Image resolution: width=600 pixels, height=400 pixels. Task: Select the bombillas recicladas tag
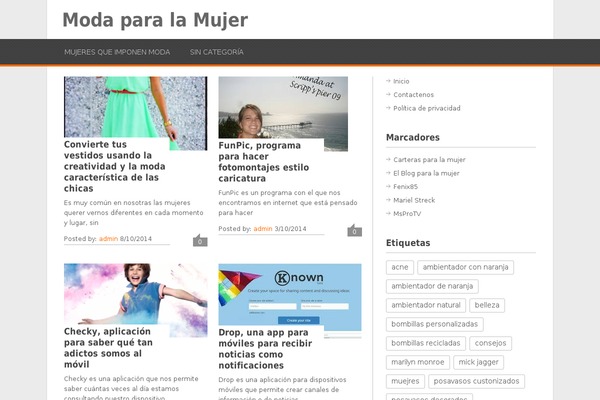pos(426,343)
